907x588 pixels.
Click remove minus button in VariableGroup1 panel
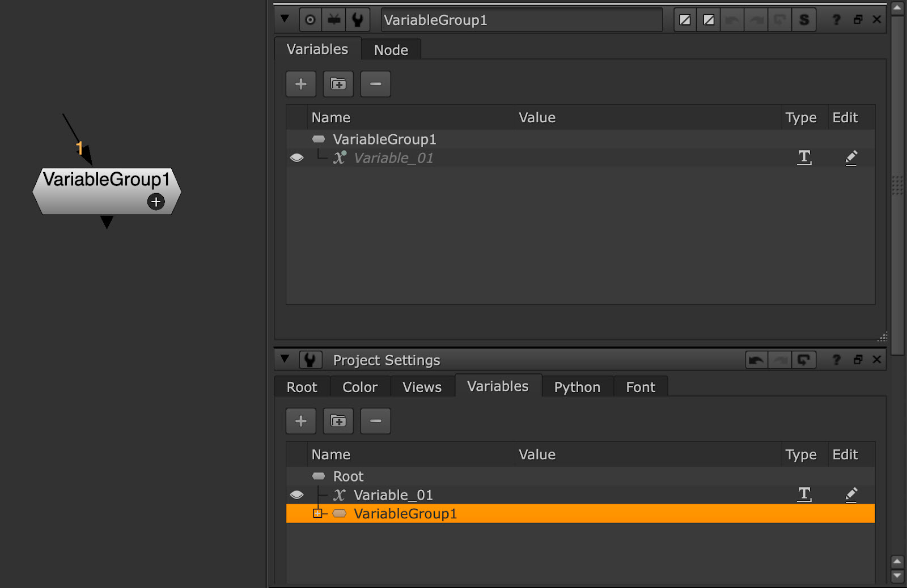pyautogui.click(x=375, y=84)
